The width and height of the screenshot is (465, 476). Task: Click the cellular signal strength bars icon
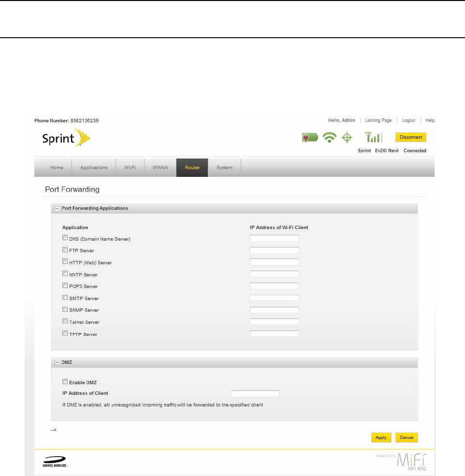pyautogui.click(x=374, y=137)
